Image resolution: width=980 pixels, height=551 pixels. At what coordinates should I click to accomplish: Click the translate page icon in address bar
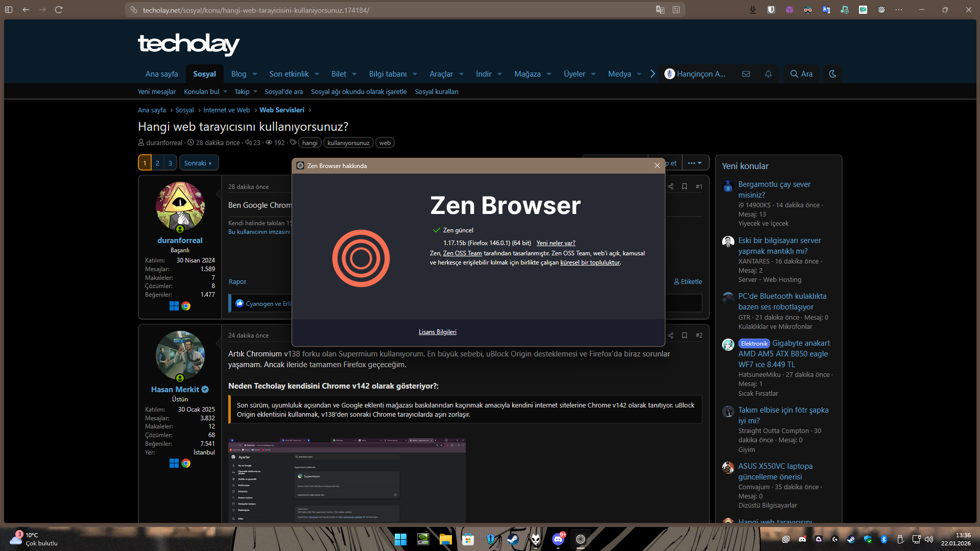(x=660, y=10)
